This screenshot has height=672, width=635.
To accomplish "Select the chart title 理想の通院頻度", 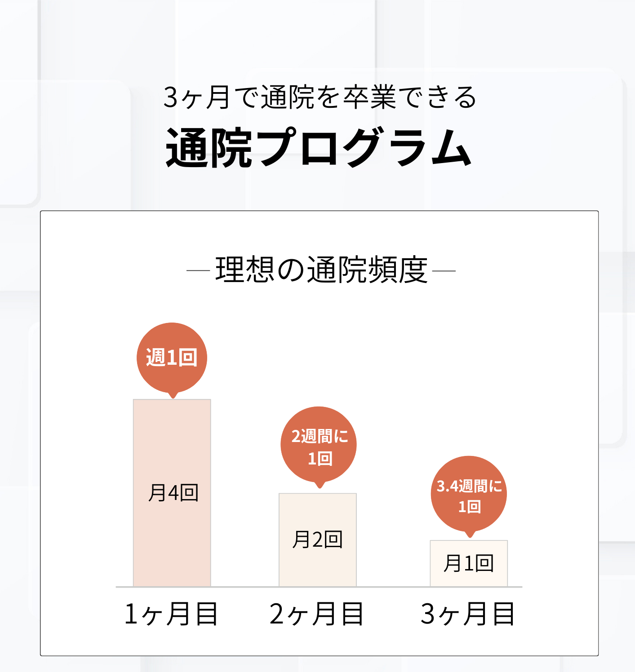I will pos(321,270).
